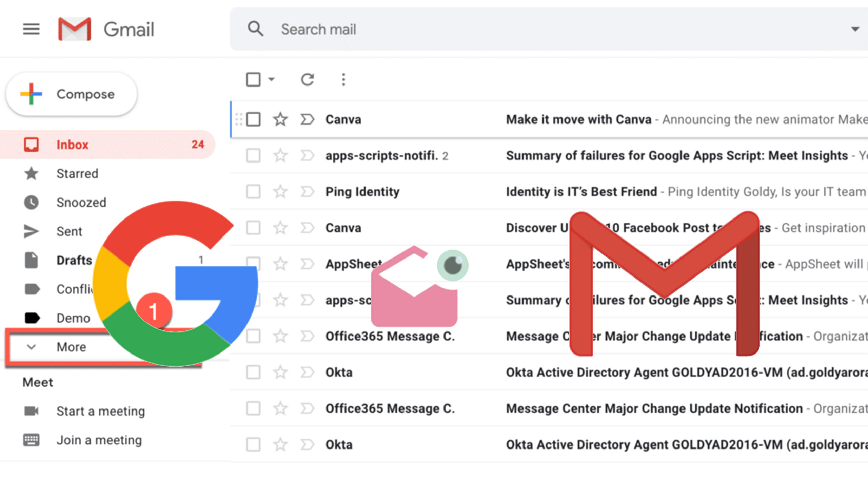
Task: Star the Canva Make it move email
Action: click(280, 119)
